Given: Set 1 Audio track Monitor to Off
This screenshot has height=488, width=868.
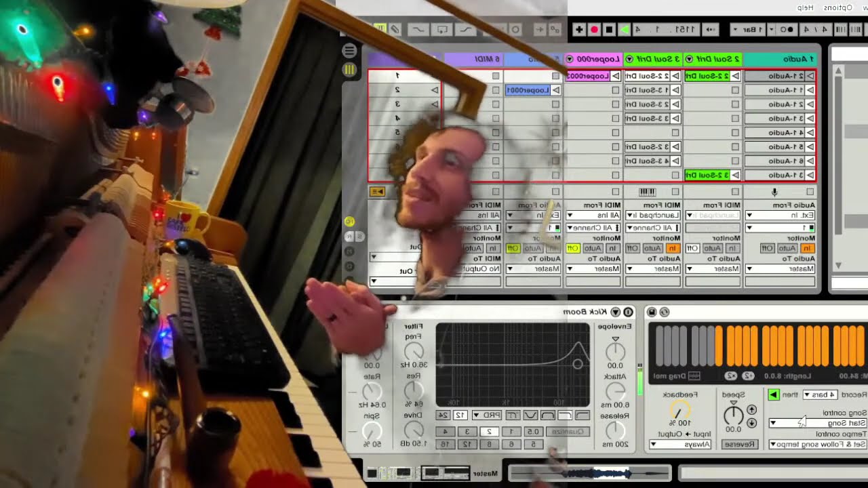Looking at the screenshot, I should 768,249.
